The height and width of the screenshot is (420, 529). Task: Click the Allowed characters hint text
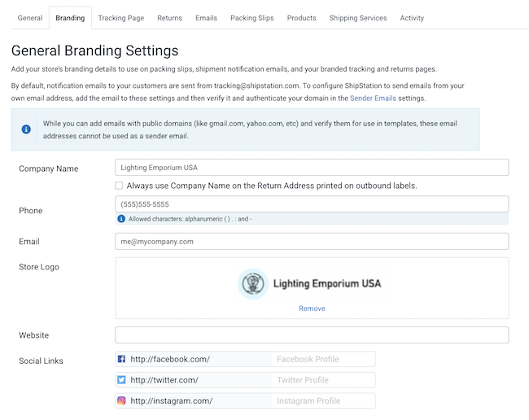[x=190, y=219]
